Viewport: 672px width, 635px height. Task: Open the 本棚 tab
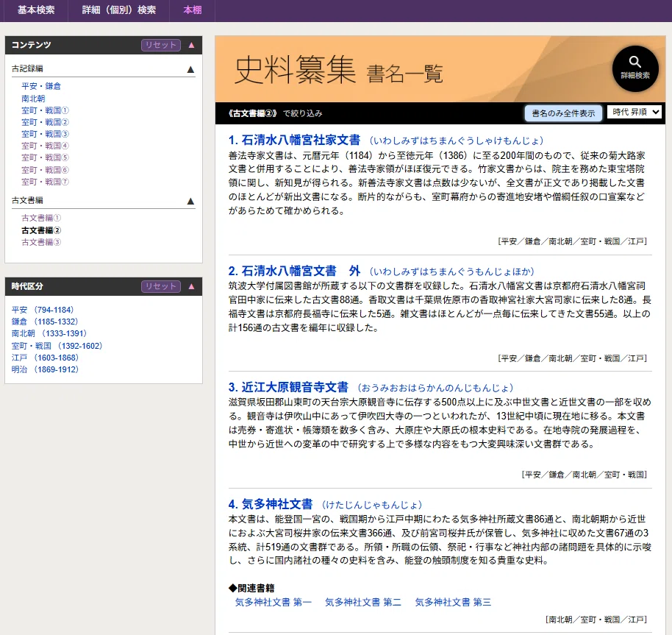point(193,10)
